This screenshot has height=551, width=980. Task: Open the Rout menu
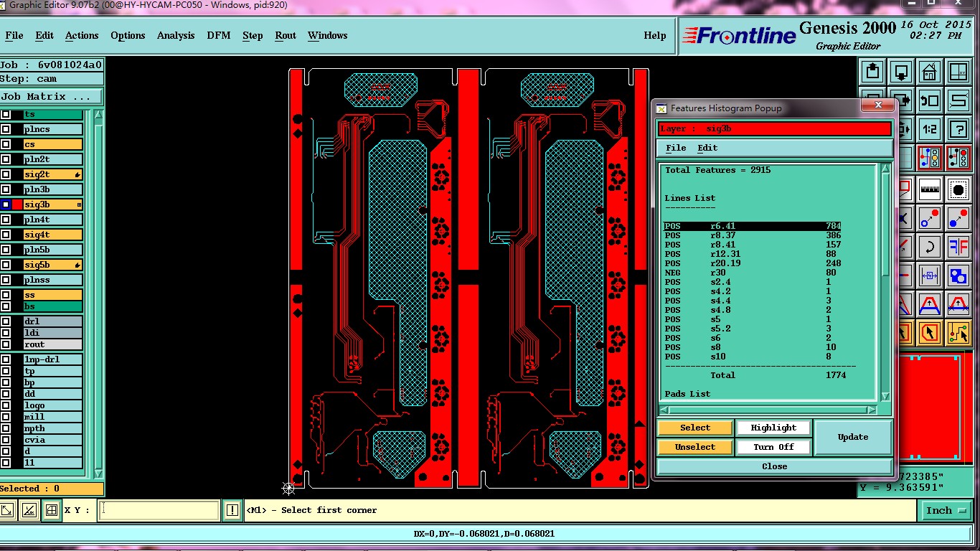[286, 35]
